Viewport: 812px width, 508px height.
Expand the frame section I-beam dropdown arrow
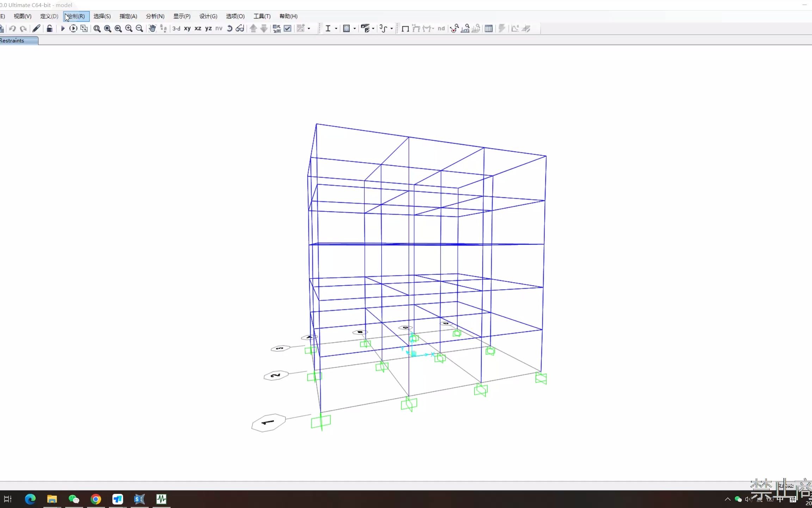pyautogui.click(x=336, y=29)
